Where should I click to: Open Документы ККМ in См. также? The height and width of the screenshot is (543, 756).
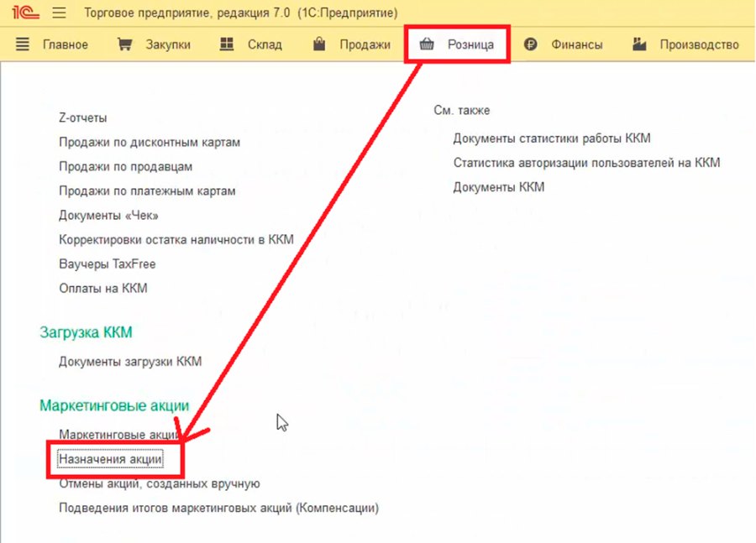tap(498, 187)
